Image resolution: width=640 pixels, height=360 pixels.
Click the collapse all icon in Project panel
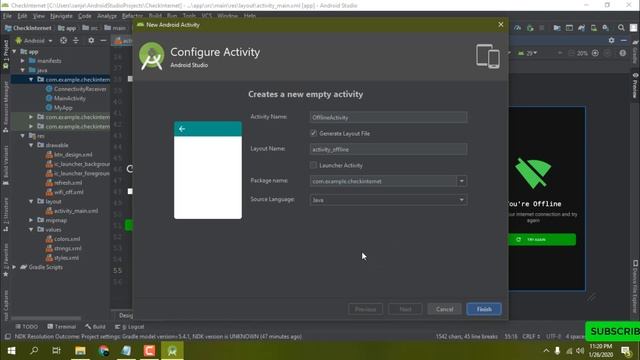[x=76, y=40]
